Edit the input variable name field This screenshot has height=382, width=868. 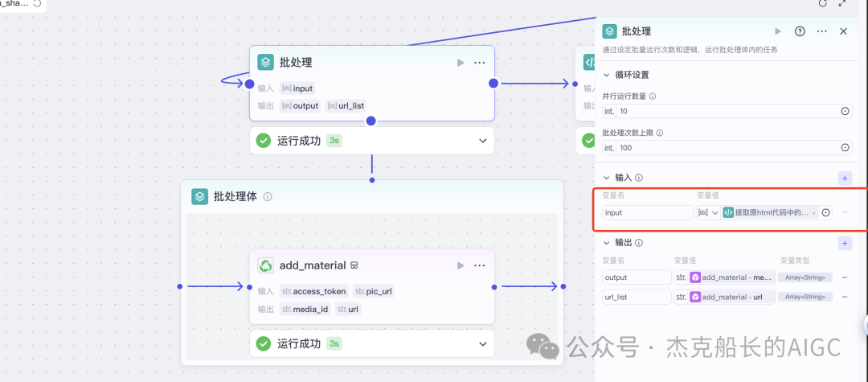point(648,212)
